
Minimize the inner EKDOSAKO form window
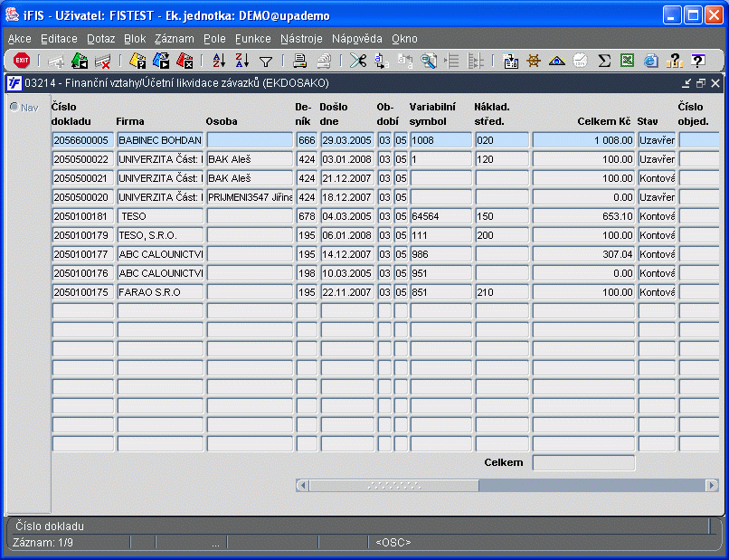point(686,83)
